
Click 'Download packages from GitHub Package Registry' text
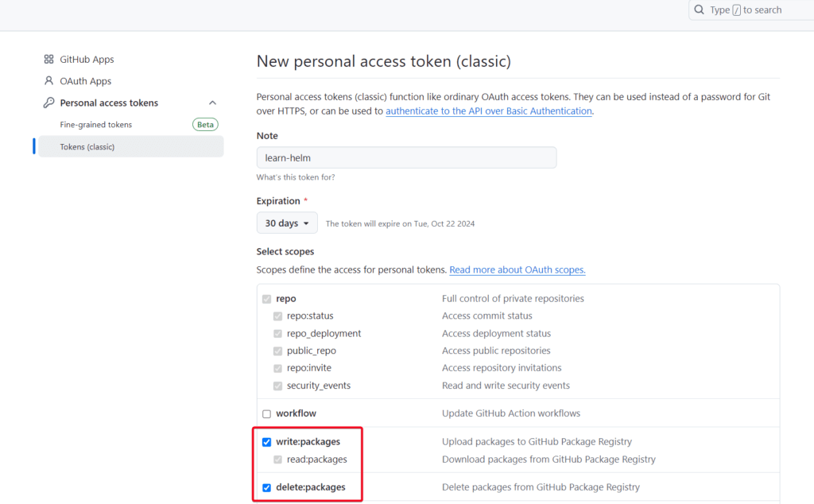(548, 459)
